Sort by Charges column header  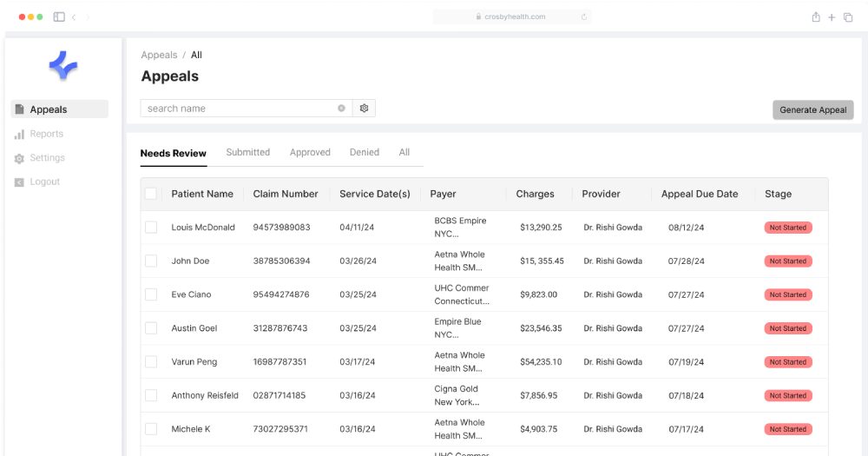[535, 194]
